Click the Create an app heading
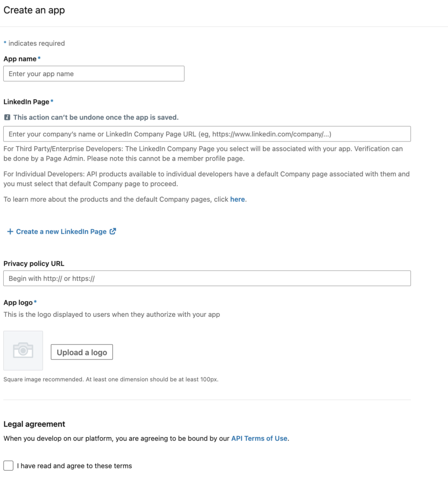The width and height of the screenshot is (448, 488). click(x=34, y=10)
